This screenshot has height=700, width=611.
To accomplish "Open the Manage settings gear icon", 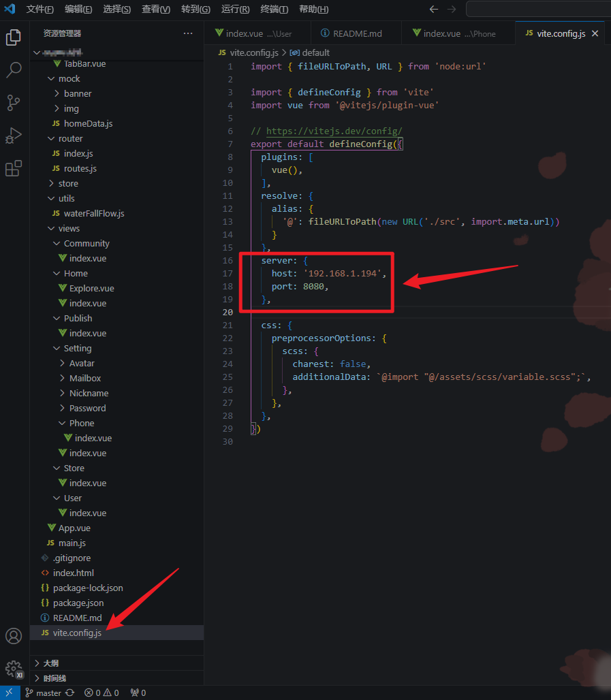I will 14,669.
